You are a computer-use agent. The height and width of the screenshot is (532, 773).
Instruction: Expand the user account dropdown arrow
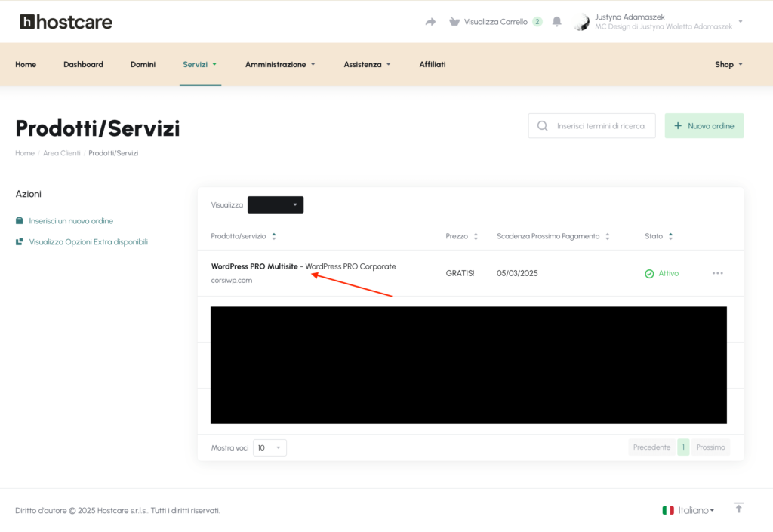point(741,22)
